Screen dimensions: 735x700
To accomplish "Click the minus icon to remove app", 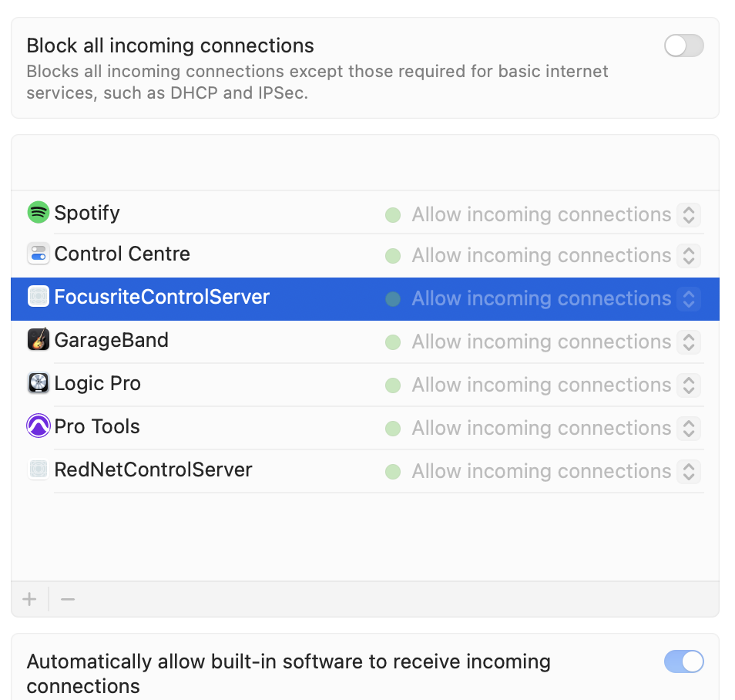I will tap(68, 599).
